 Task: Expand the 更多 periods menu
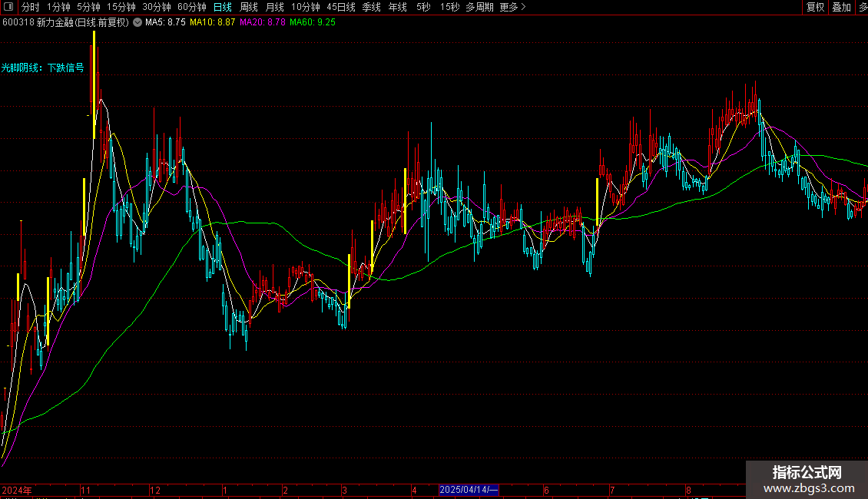[x=512, y=7]
